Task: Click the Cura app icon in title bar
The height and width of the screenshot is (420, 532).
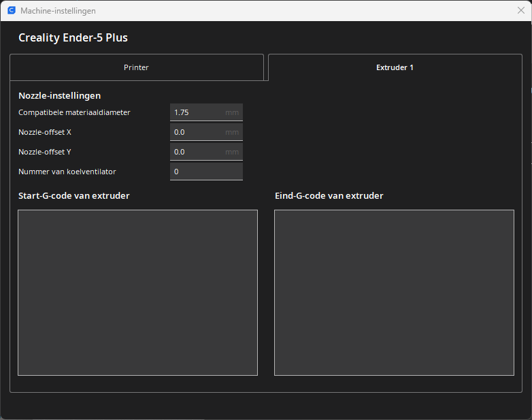Action: (x=12, y=10)
